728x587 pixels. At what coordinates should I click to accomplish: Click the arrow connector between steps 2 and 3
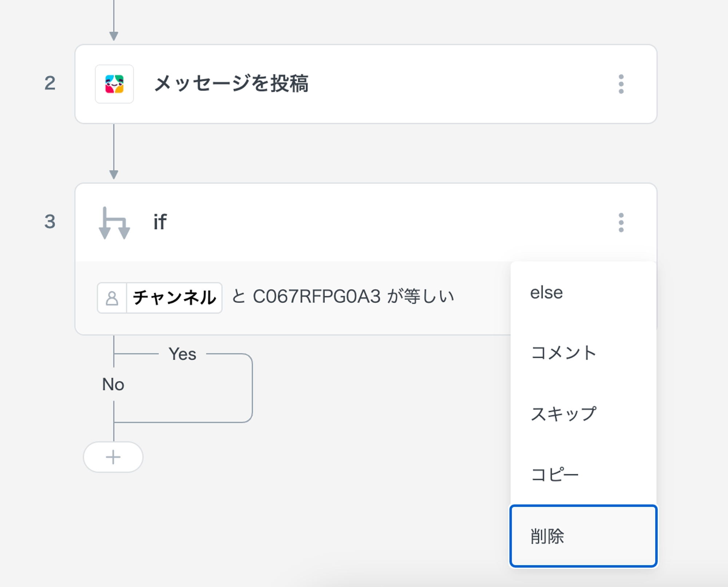click(x=114, y=153)
